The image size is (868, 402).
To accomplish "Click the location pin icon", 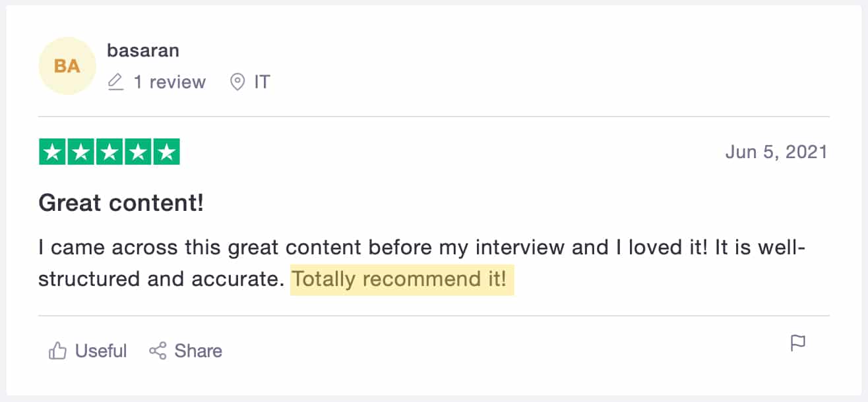I will (237, 82).
